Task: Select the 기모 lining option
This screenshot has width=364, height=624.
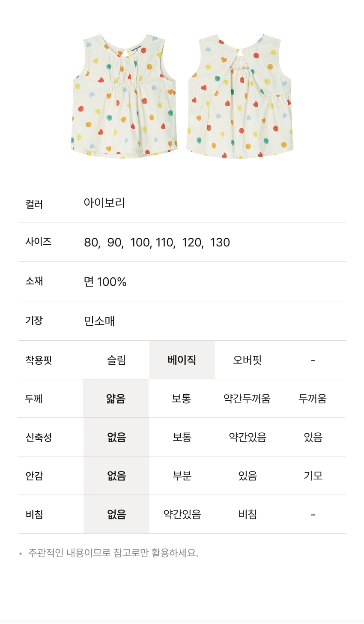Action: click(x=313, y=476)
